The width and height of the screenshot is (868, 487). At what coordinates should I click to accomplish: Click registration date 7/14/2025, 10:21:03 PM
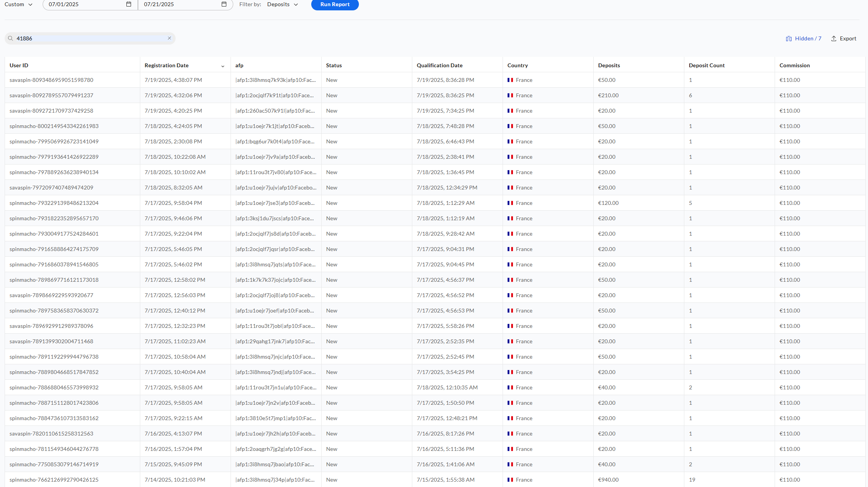pos(175,480)
